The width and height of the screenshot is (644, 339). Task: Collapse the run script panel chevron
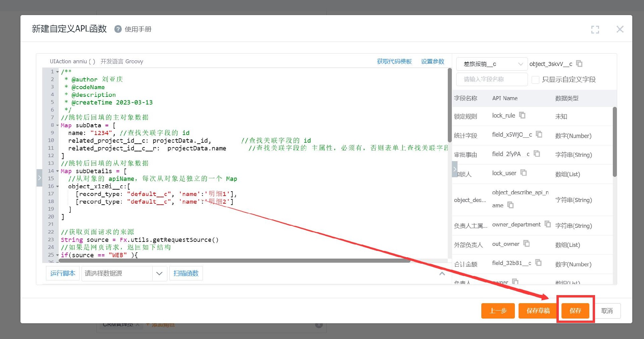tap(442, 274)
